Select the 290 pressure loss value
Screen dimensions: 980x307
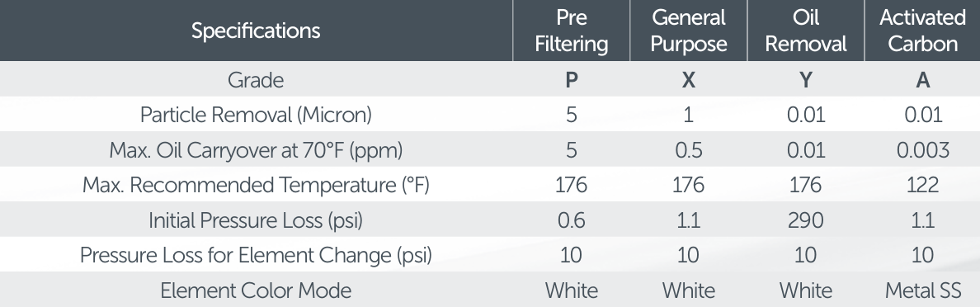(806, 220)
